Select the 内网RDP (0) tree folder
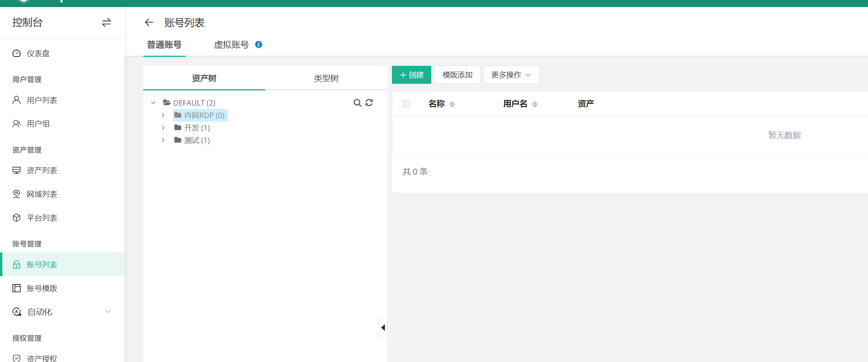 (x=204, y=115)
